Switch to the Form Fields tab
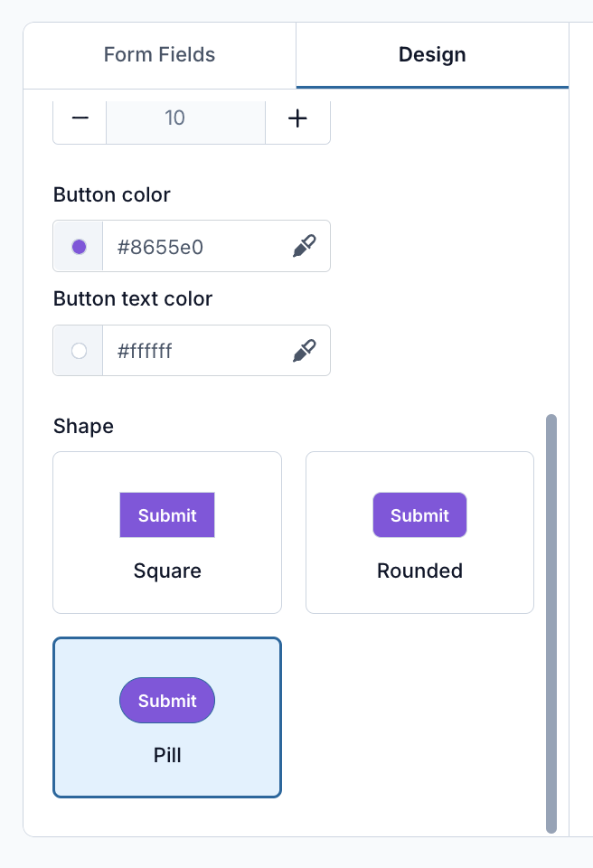This screenshot has width=593, height=868. [x=159, y=55]
